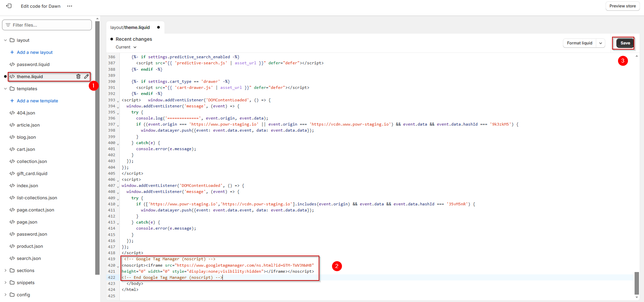Click the code icon beside 404.json
The image size is (644, 302).
tap(12, 113)
